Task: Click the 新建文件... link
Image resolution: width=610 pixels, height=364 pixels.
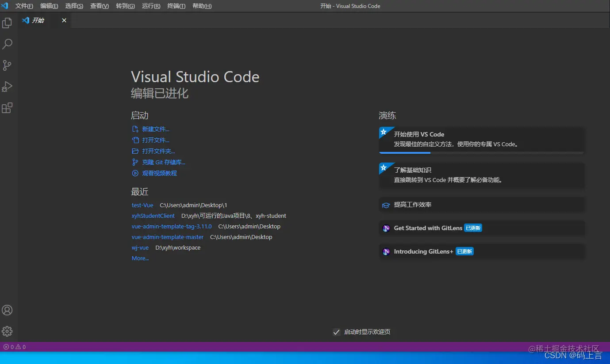Action: coord(156,129)
